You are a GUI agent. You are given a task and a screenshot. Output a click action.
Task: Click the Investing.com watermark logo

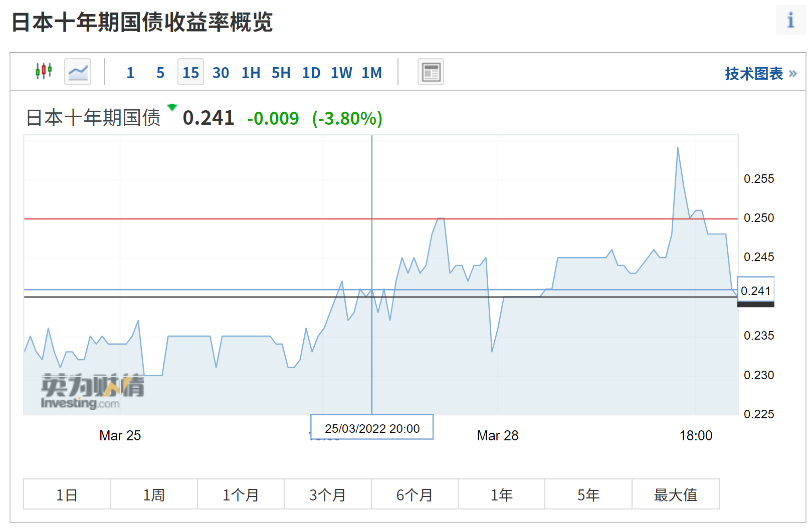point(92,391)
